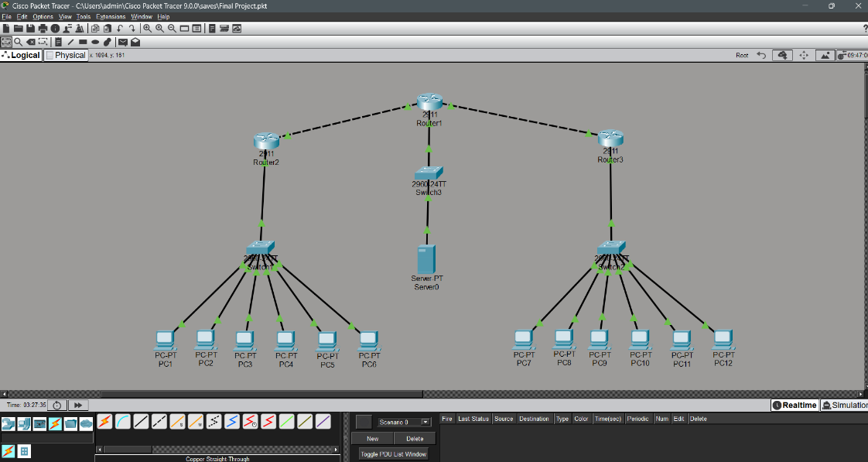Click the Fast Forward Time button
The width and height of the screenshot is (868, 462).
click(x=78, y=405)
